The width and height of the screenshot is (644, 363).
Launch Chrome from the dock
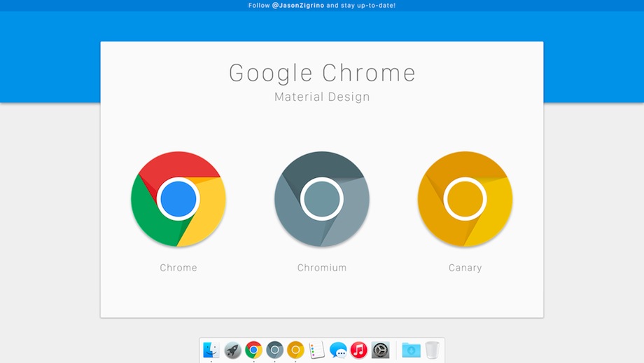click(x=253, y=350)
